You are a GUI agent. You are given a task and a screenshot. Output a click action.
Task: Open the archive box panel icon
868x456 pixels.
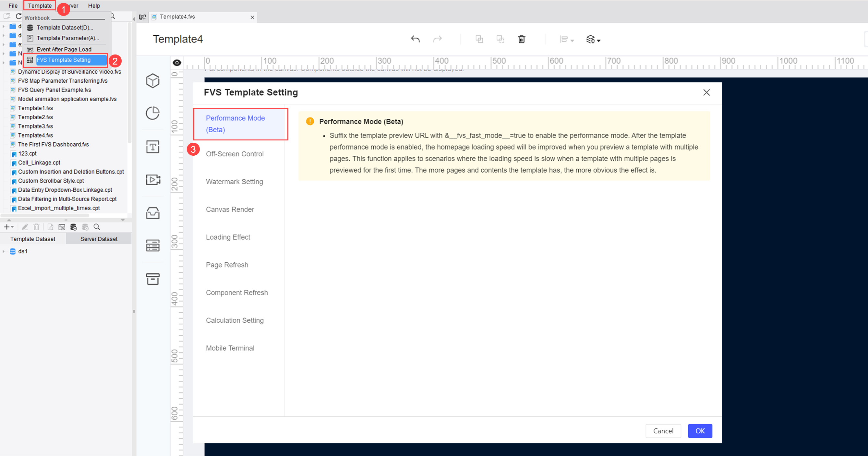click(153, 279)
